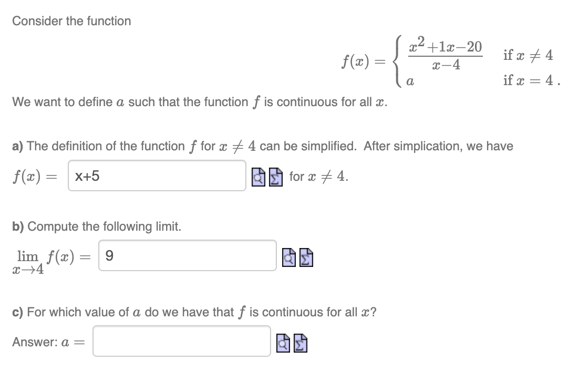Image resolution: width=579 pixels, height=392 pixels.
Task: Select the limit answer box containing 9
Action: pyautogui.click(x=187, y=256)
